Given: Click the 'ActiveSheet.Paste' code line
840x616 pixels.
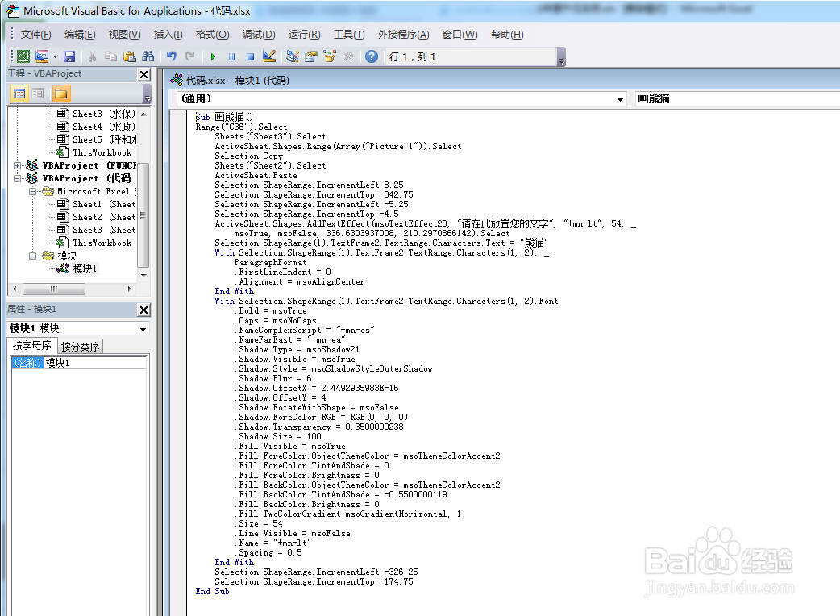Looking at the screenshot, I should [x=256, y=175].
